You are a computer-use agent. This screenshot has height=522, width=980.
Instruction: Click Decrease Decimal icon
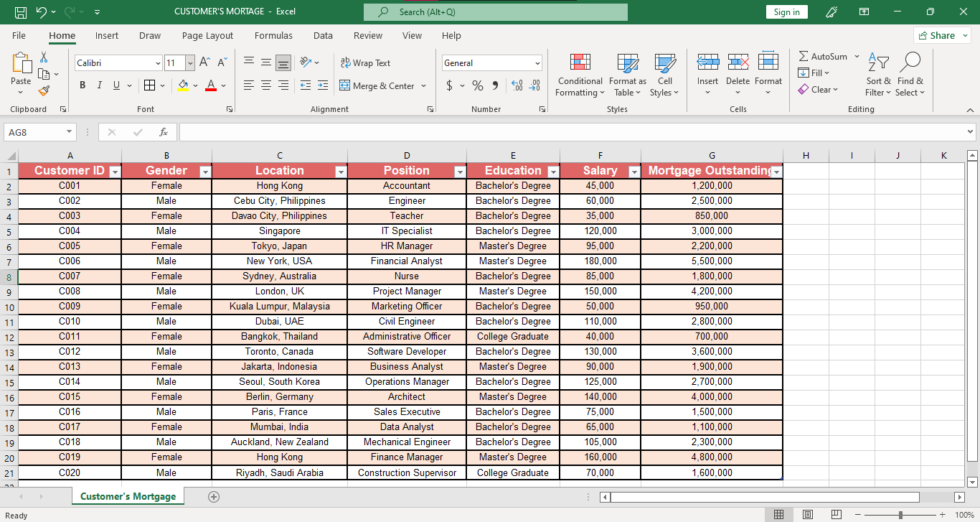[x=534, y=85]
